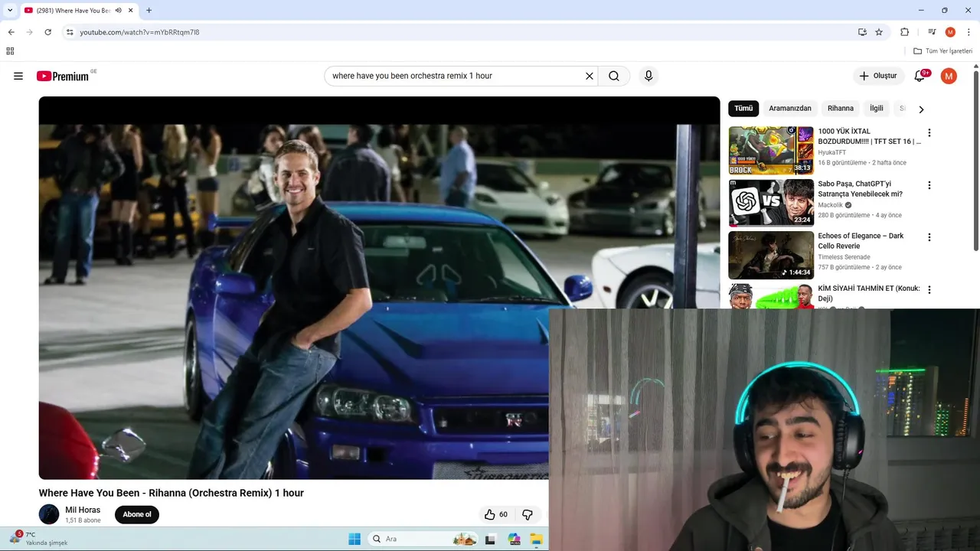This screenshot has height=551, width=980.
Task: Show more filter chips with the arrow
Action: pos(921,109)
